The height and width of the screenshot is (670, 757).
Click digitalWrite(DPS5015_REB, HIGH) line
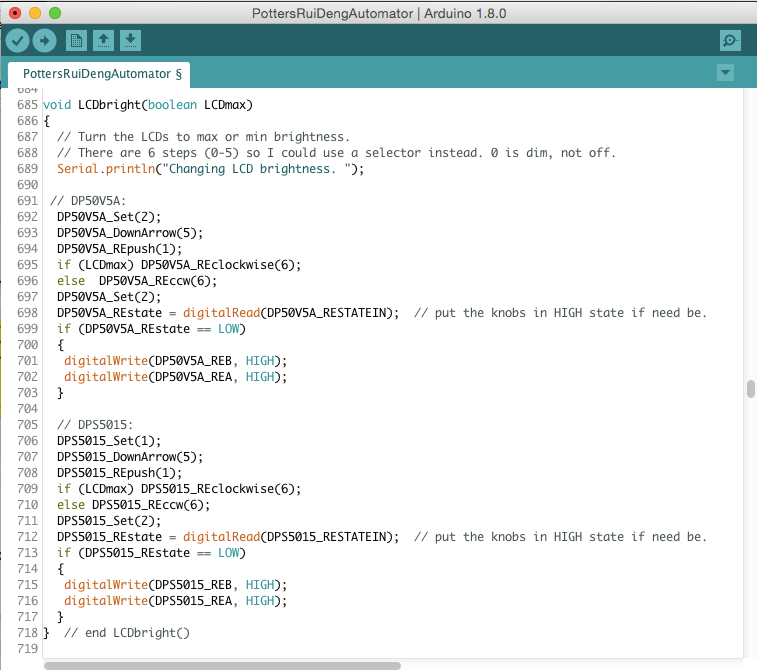point(176,585)
